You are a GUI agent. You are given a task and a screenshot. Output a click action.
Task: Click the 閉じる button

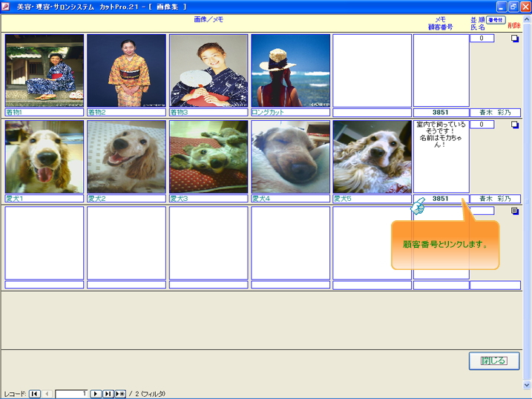[x=494, y=360]
